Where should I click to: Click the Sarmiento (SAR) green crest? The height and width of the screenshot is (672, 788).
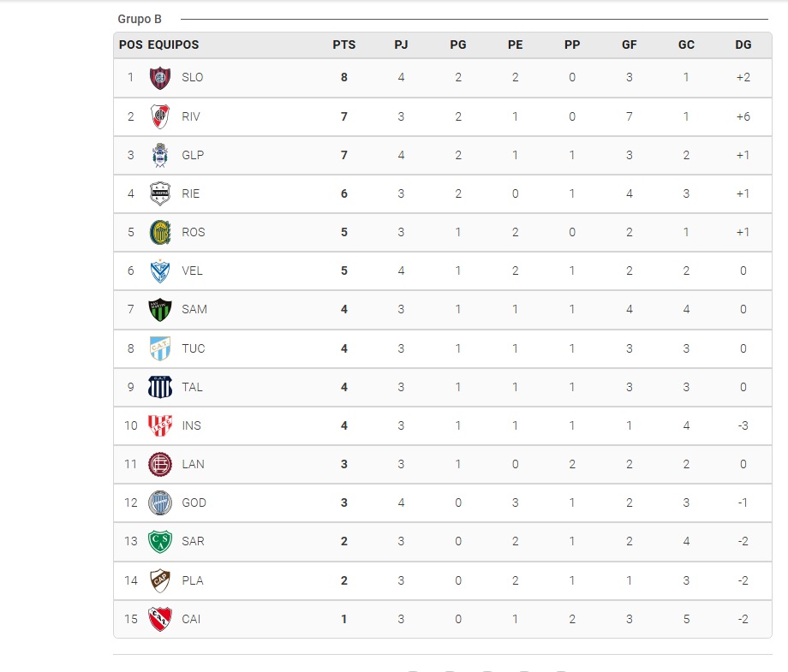click(160, 541)
